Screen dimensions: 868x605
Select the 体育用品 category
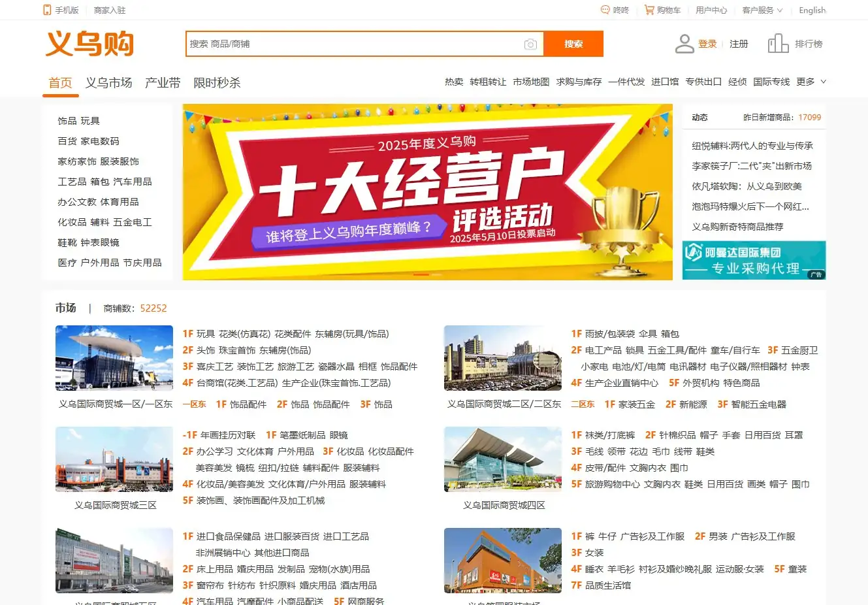coord(120,202)
